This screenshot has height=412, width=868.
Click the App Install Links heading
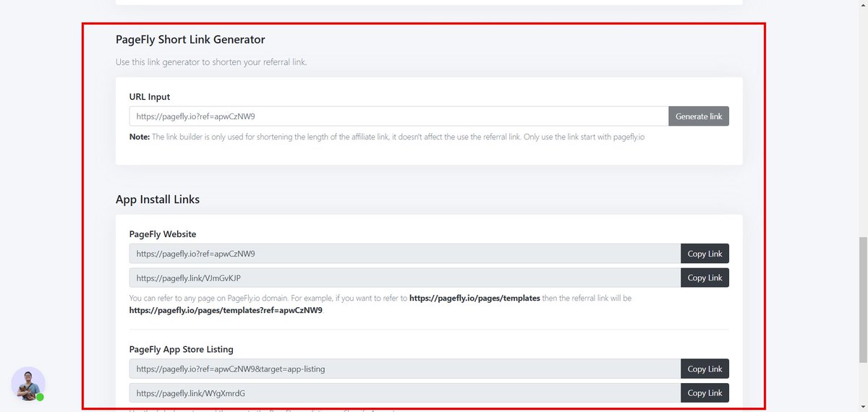click(158, 199)
